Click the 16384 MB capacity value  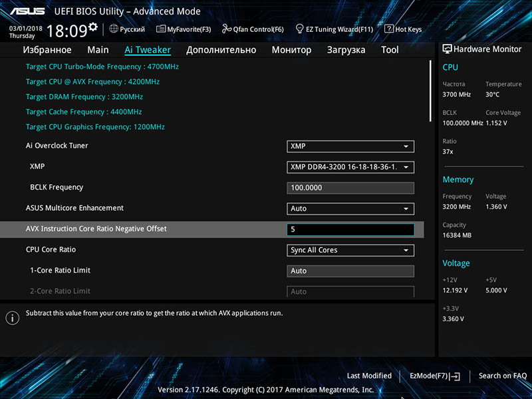click(x=457, y=235)
